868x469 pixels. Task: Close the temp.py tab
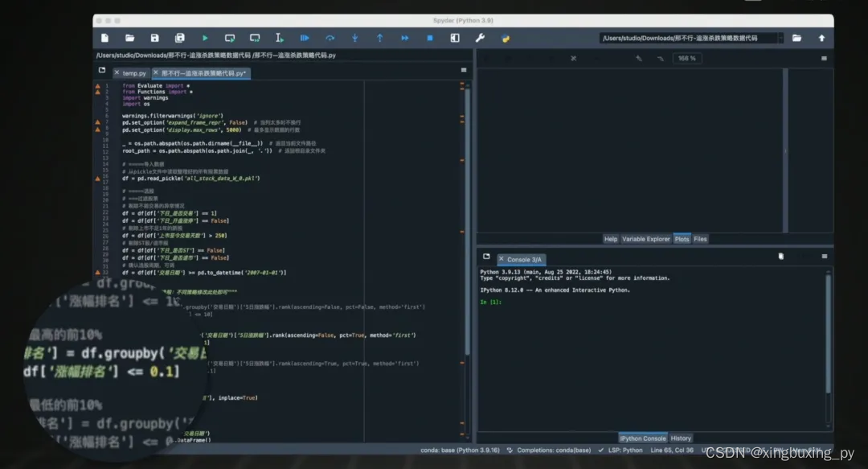coord(117,72)
